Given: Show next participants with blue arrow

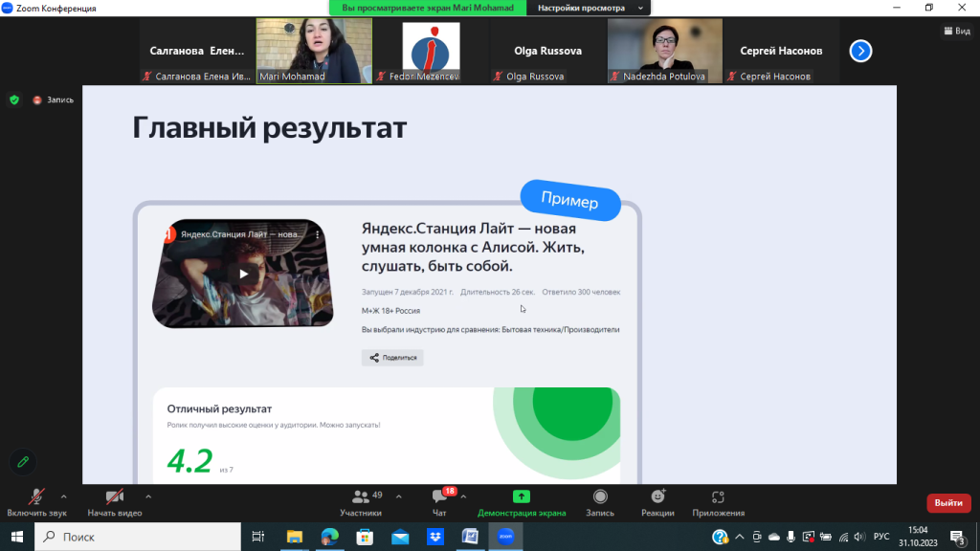Looking at the screenshot, I should [860, 51].
